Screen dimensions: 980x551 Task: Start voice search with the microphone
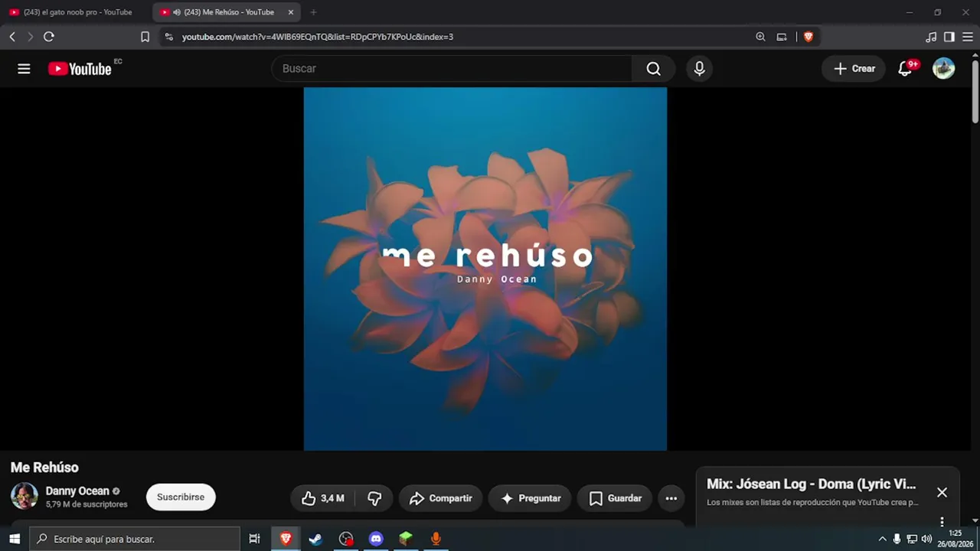tap(699, 69)
